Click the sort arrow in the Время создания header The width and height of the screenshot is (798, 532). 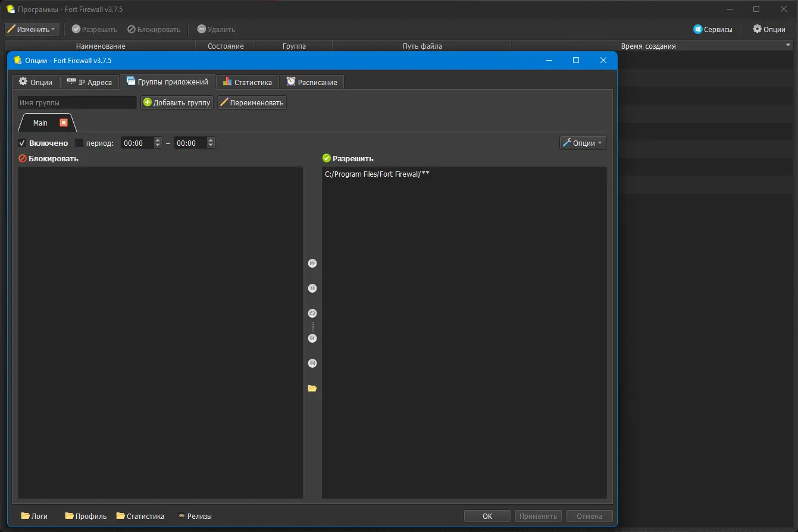pyautogui.click(x=788, y=45)
